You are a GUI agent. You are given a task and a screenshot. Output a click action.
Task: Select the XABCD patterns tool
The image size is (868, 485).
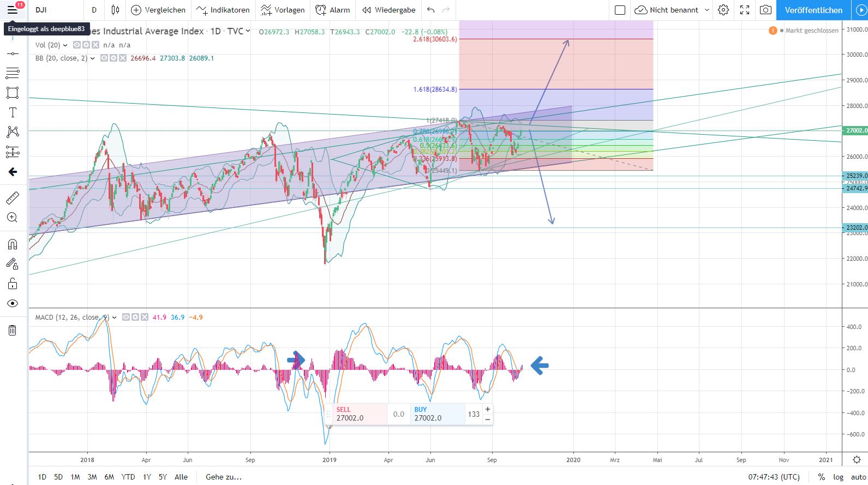click(12, 132)
